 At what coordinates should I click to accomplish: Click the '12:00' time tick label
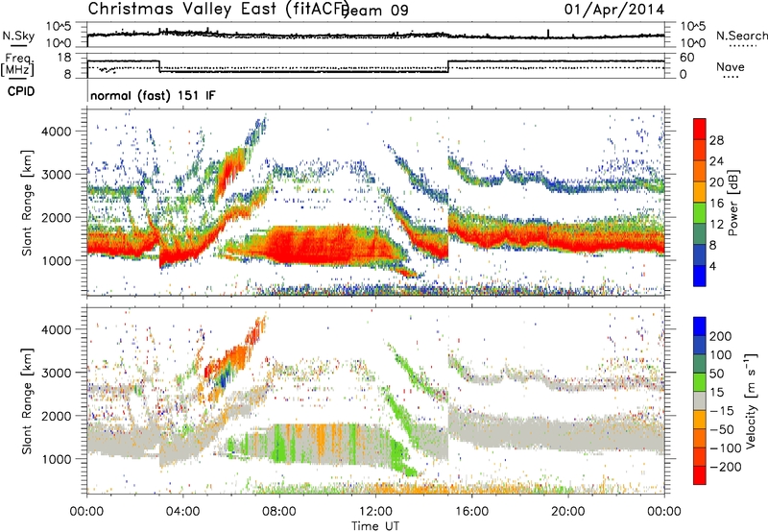coord(375,512)
